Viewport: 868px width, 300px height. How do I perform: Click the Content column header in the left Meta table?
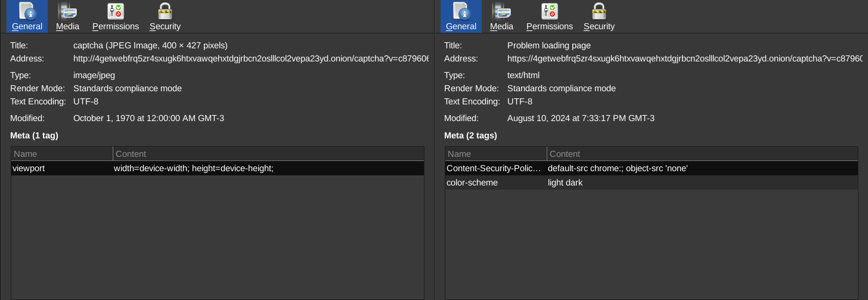(x=268, y=154)
